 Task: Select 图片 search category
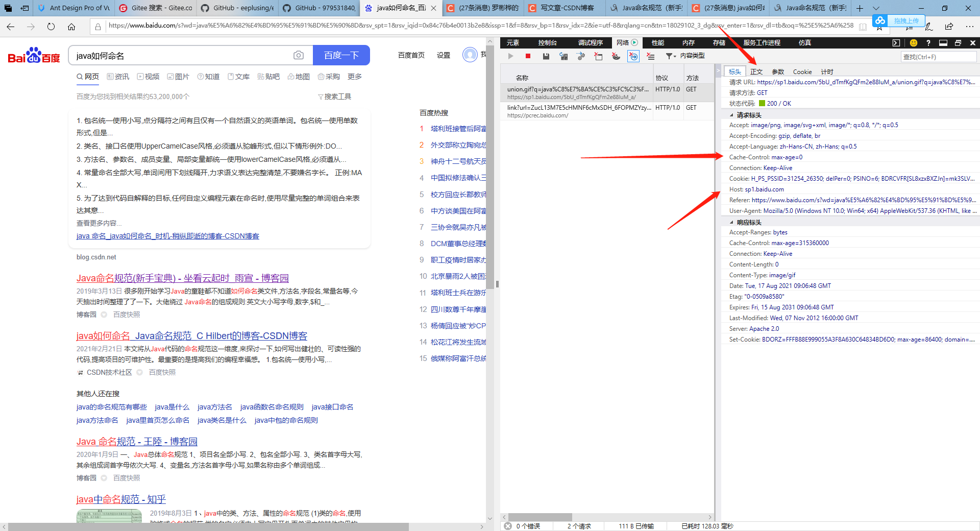tap(178, 77)
